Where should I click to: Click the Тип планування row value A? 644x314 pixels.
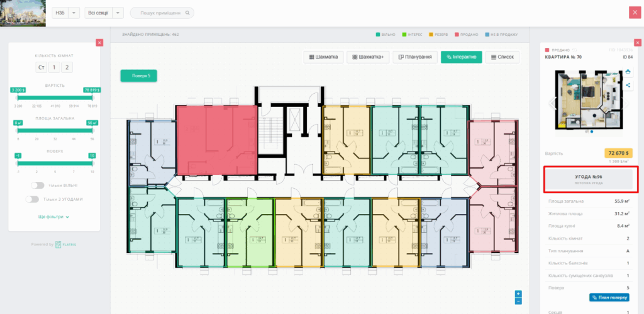point(628,250)
